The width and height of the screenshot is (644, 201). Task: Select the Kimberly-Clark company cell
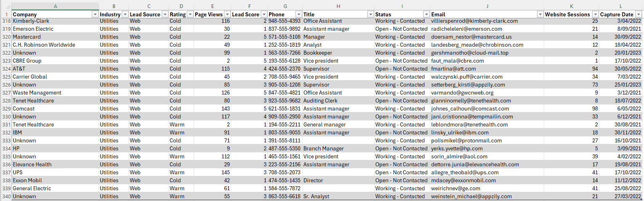click(x=55, y=21)
